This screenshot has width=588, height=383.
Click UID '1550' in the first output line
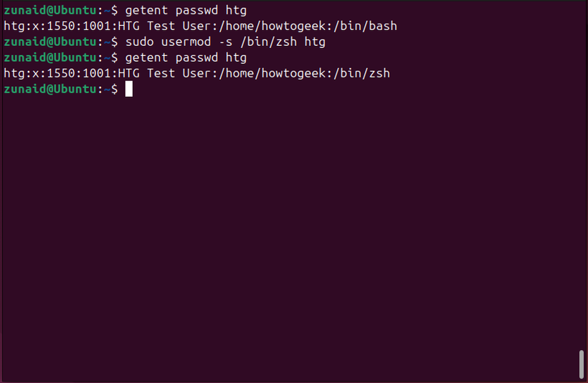57,26
